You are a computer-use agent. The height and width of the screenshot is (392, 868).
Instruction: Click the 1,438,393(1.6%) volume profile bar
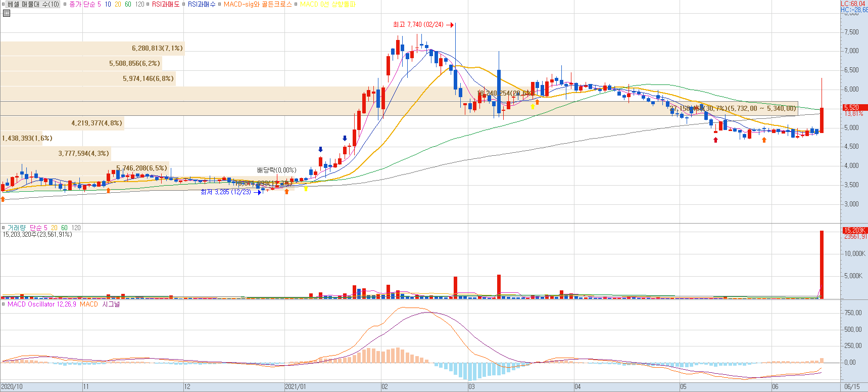21,139
